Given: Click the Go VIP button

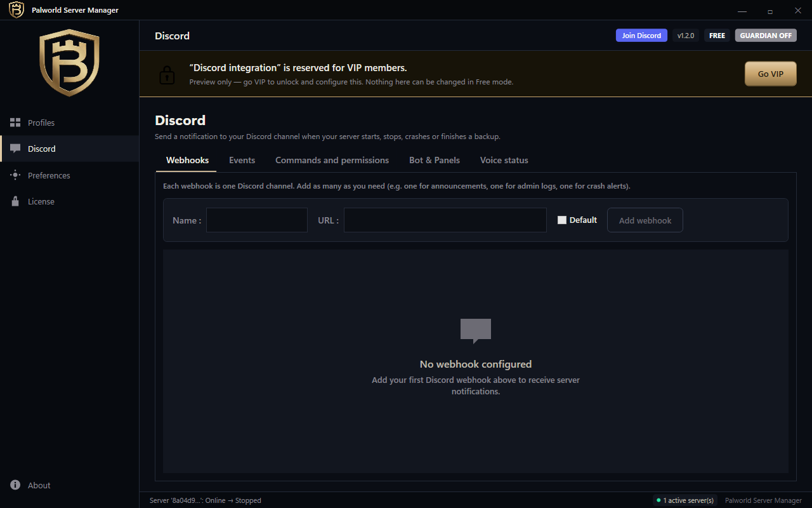Looking at the screenshot, I should pos(771,74).
